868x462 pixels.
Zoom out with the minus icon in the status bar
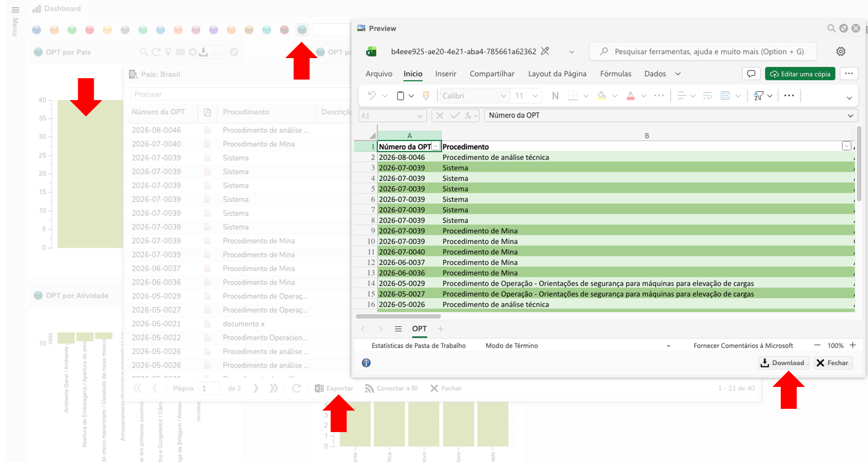tap(817, 345)
